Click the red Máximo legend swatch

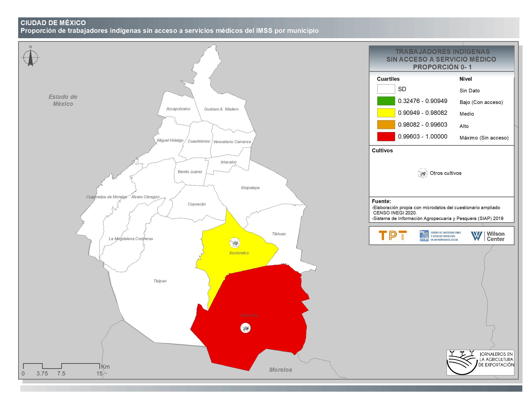click(x=386, y=137)
